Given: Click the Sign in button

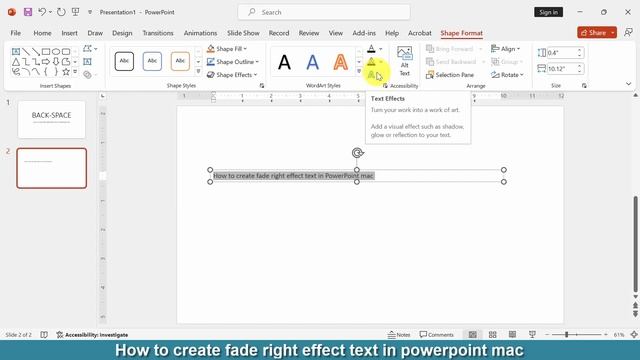Looking at the screenshot, I should tap(548, 12).
